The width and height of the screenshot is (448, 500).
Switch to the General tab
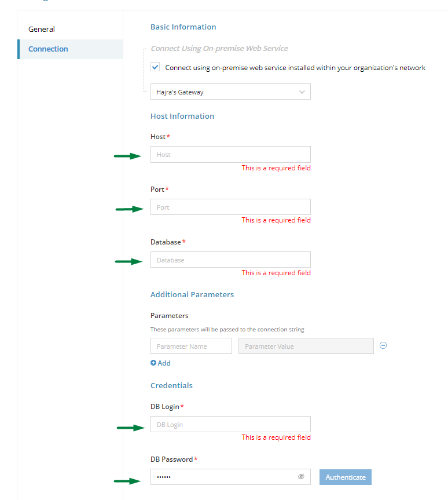pyautogui.click(x=42, y=30)
